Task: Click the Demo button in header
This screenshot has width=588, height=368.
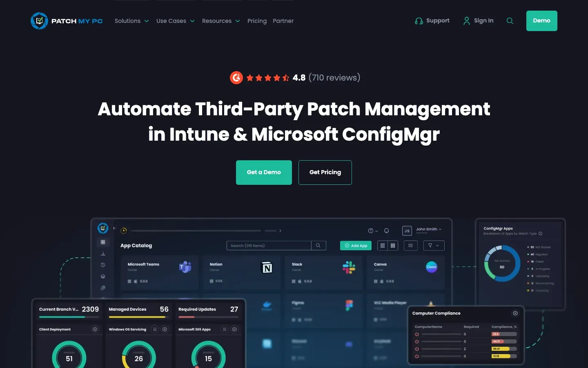Action: 541,21
